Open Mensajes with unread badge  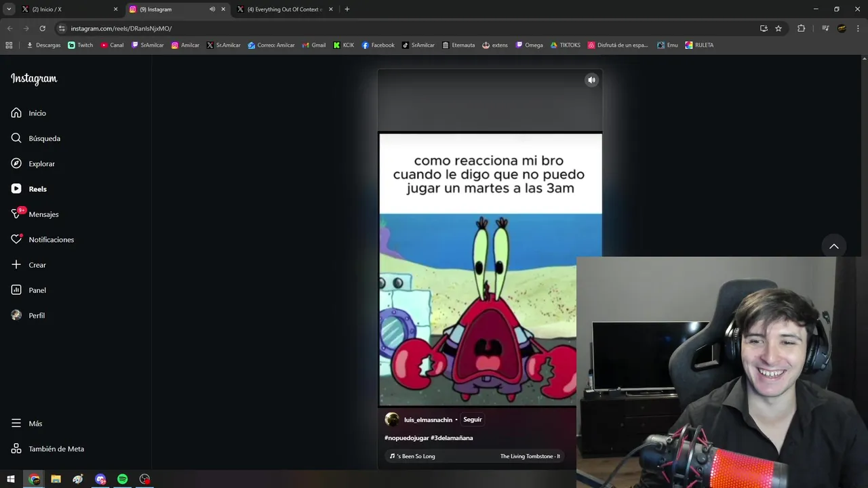(x=35, y=214)
